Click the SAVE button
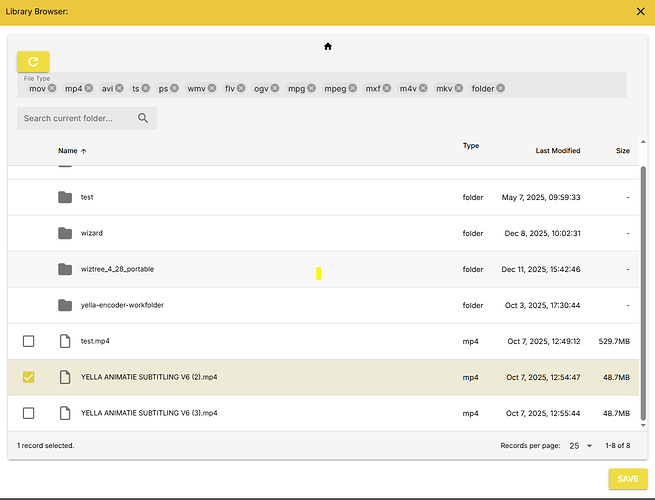The height and width of the screenshot is (500, 655). [x=627, y=479]
